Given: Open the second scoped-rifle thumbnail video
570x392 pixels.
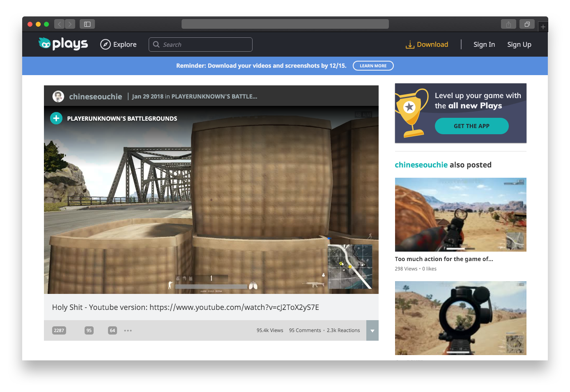Looking at the screenshot, I should point(460,318).
